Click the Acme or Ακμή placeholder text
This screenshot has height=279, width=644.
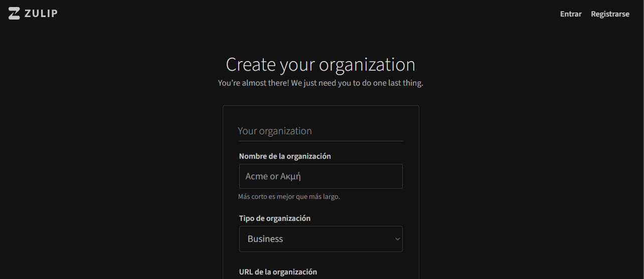pos(273,176)
